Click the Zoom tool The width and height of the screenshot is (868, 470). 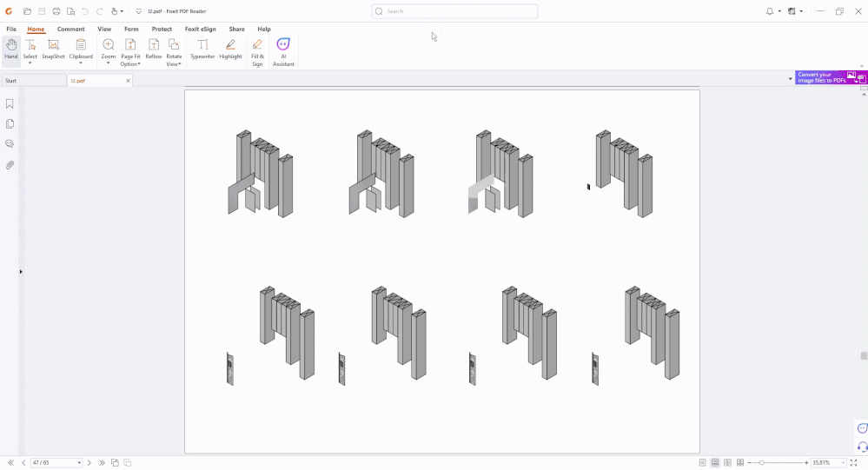[109, 52]
